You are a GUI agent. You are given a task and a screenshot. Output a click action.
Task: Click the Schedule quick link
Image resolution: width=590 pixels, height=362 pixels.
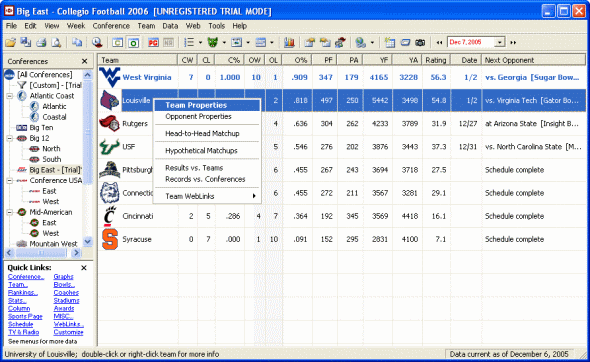click(x=21, y=324)
